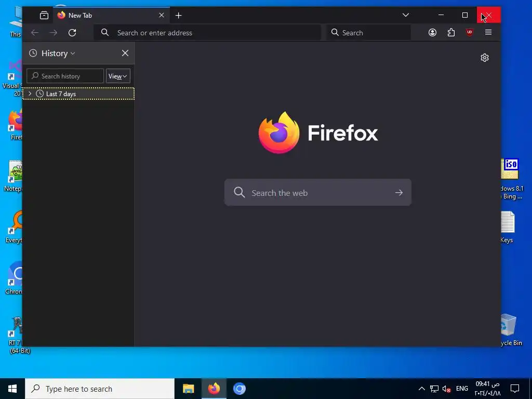Open the Windows Start menu

tap(12, 389)
